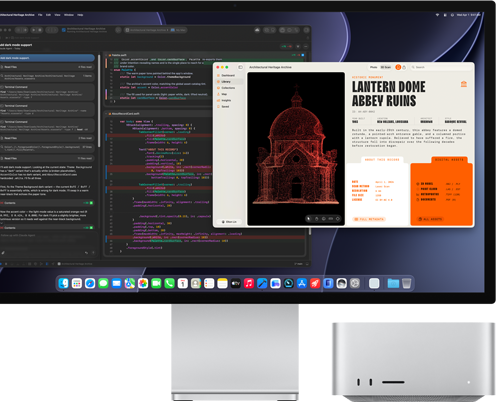This screenshot has height=403, width=497.
Task: Open Messages from the Dock
Action: tap(103, 283)
